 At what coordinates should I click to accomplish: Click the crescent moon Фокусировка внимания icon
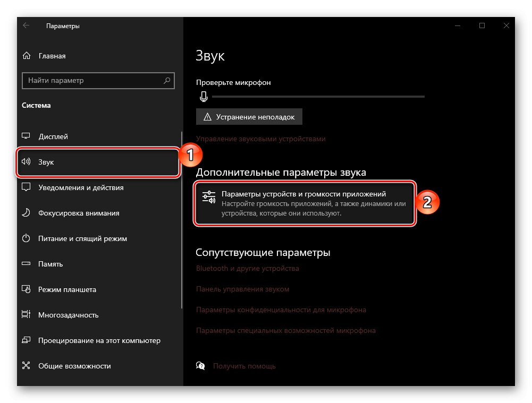[x=26, y=213]
